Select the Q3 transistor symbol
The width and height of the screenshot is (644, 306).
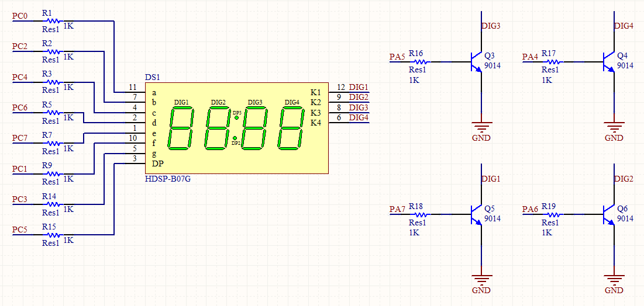pos(476,61)
